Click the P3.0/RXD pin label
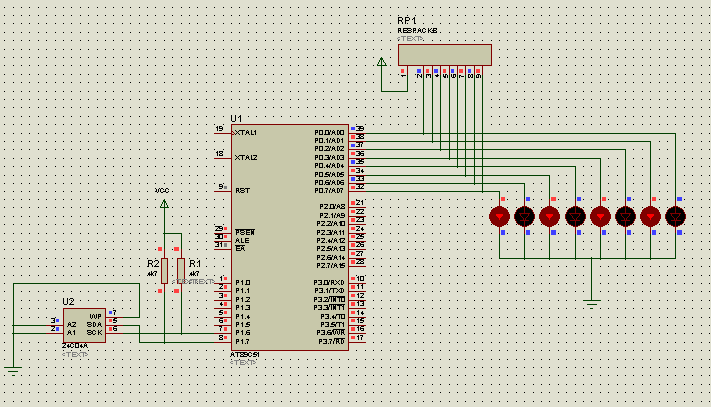Viewport: 711px width, 407px height. [329, 282]
